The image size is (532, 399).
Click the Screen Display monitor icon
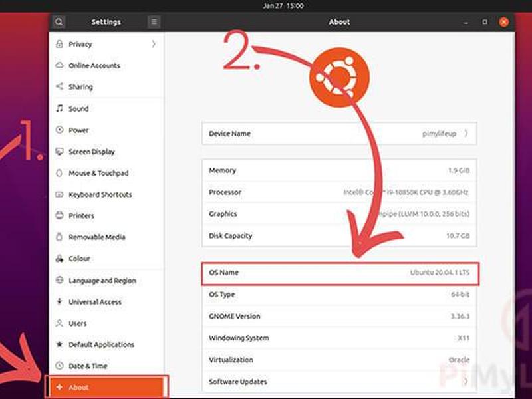coord(59,152)
